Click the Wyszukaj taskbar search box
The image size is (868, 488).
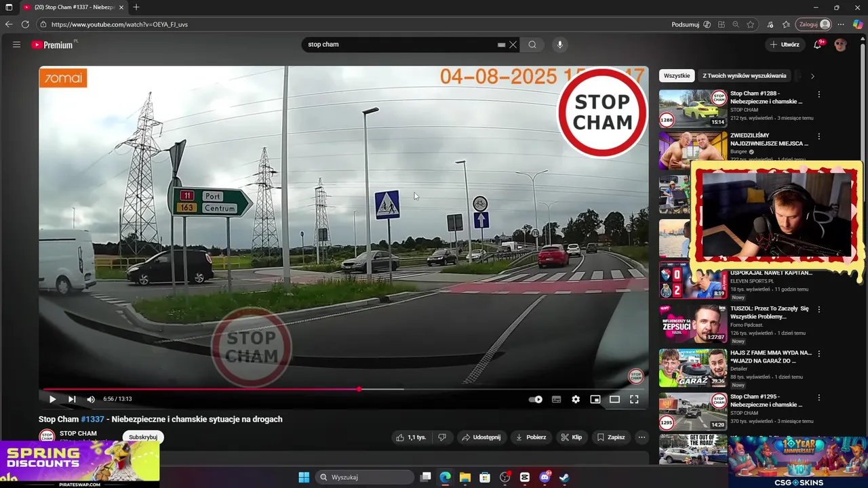365,477
